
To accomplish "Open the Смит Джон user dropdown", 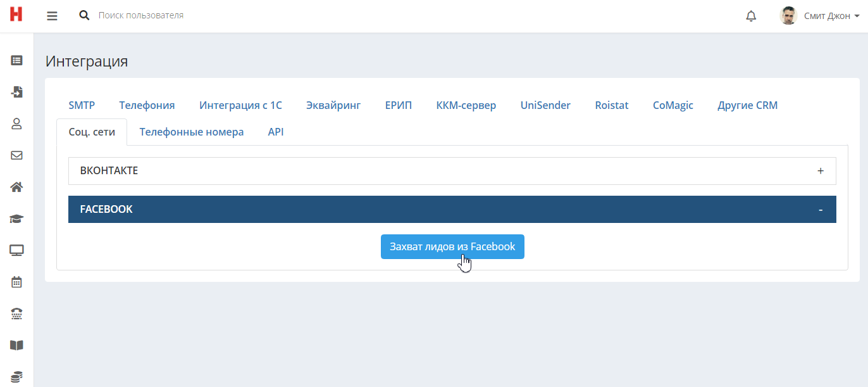I will click(831, 16).
